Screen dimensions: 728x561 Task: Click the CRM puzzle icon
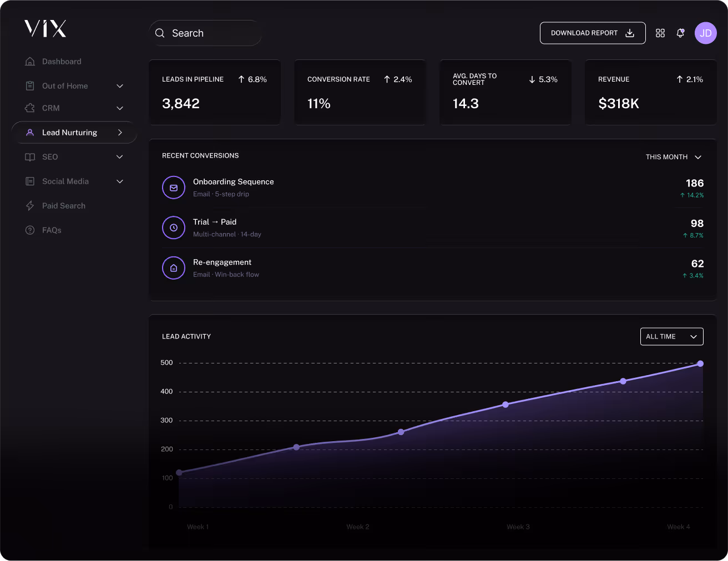(30, 108)
